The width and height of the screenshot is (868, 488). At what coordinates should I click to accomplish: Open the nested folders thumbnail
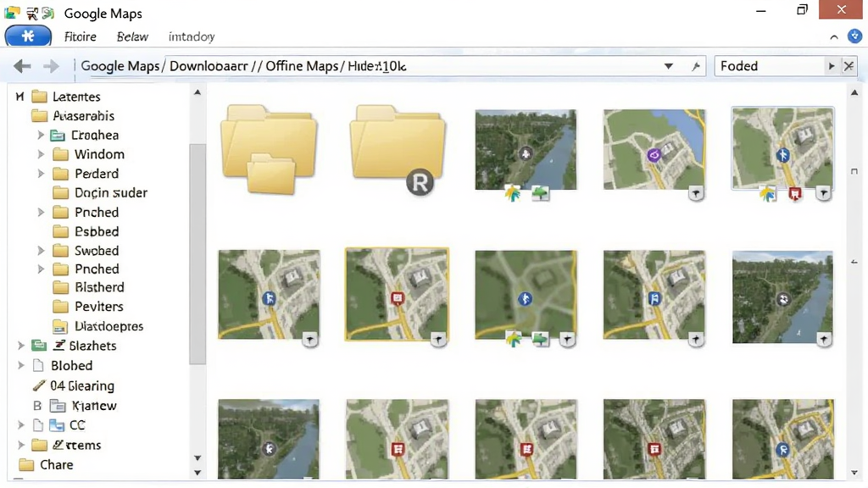pyautogui.click(x=269, y=149)
